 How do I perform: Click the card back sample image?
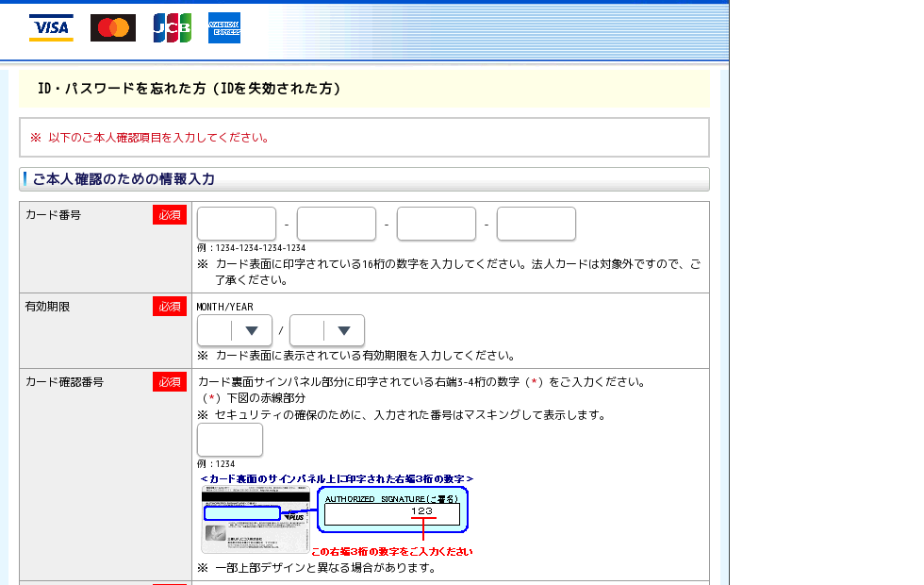point(256,522)
